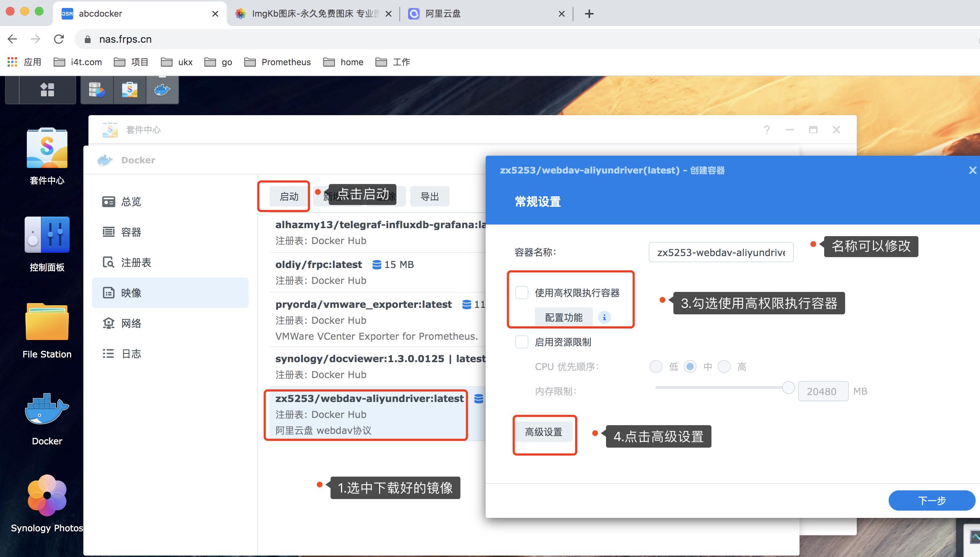This screenshot has height=557, width=980.
Task: Open the i4t.com bookmark folder
Action: pyautogui.click(x=78, y=62)
